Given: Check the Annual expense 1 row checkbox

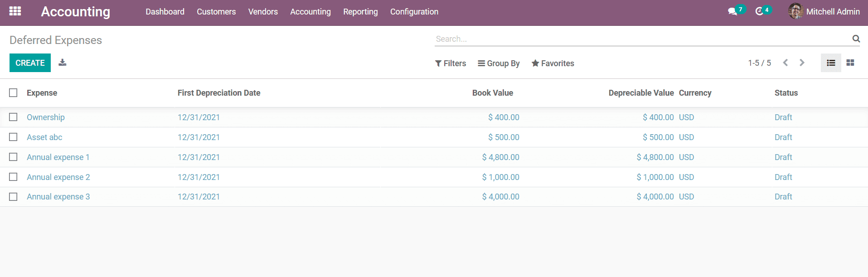Looking at the screenshot, I should point(13,157).
